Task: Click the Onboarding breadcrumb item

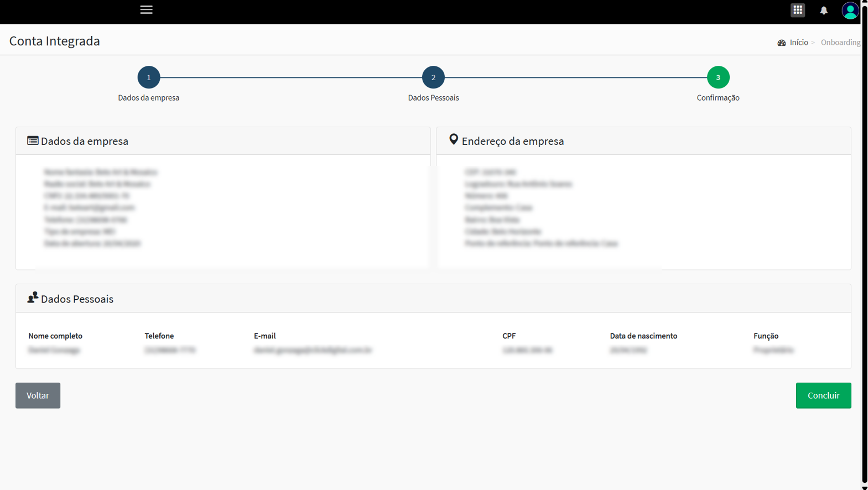Action: [x=840, y=43]
